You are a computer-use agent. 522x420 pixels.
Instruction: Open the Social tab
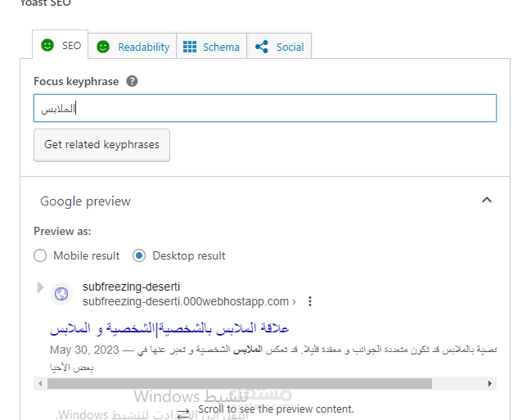point(280,47)
